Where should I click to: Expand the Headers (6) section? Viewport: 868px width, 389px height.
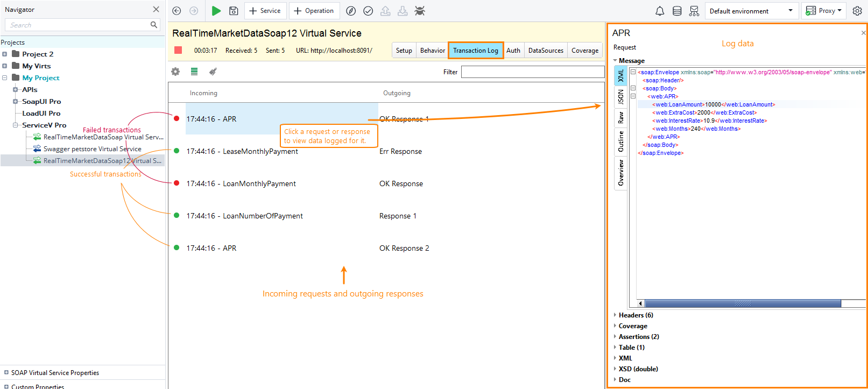point(615,315)
